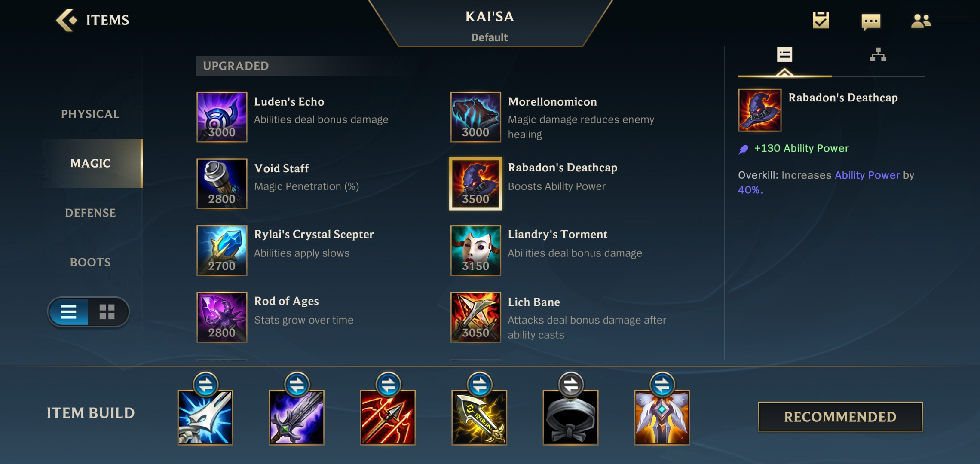
Task: Choose the Lich Bane item icon
Action: click(x=475, y=317)
